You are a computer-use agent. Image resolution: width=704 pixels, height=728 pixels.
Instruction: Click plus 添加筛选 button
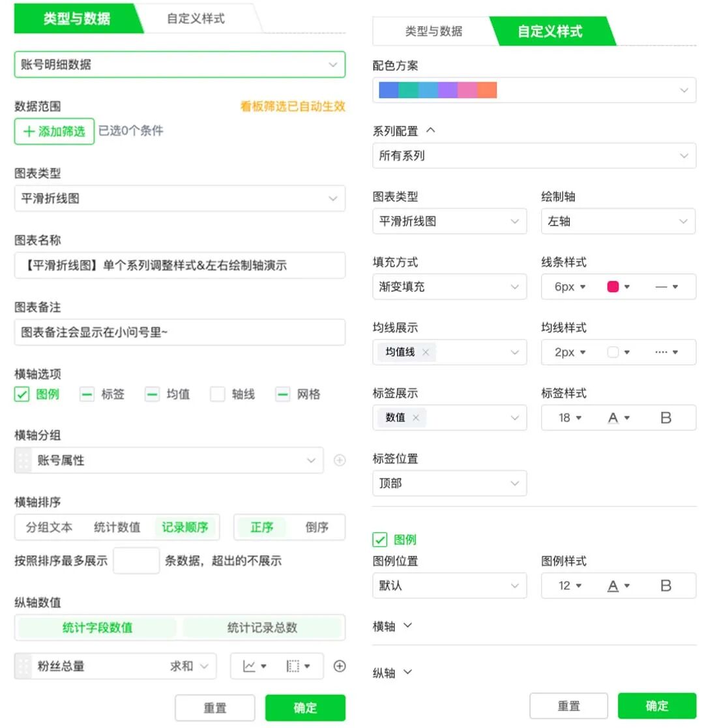[54, 132]
